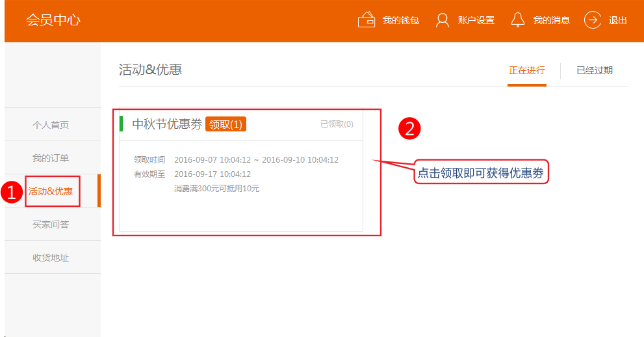Click the 点击领取即可获得优惠券 callout
The image size is (644, 337).
[481, 173]
